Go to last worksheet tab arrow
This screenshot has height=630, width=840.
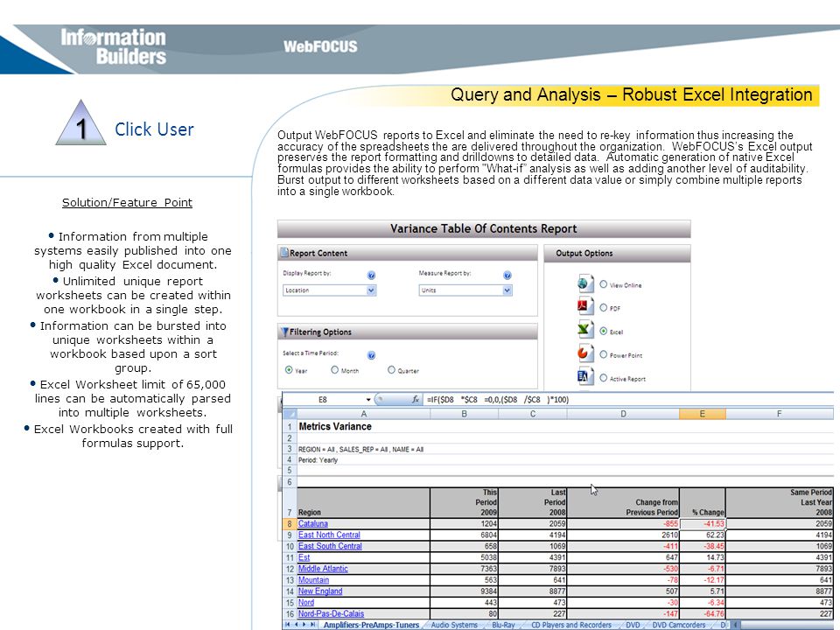(313, 625)
